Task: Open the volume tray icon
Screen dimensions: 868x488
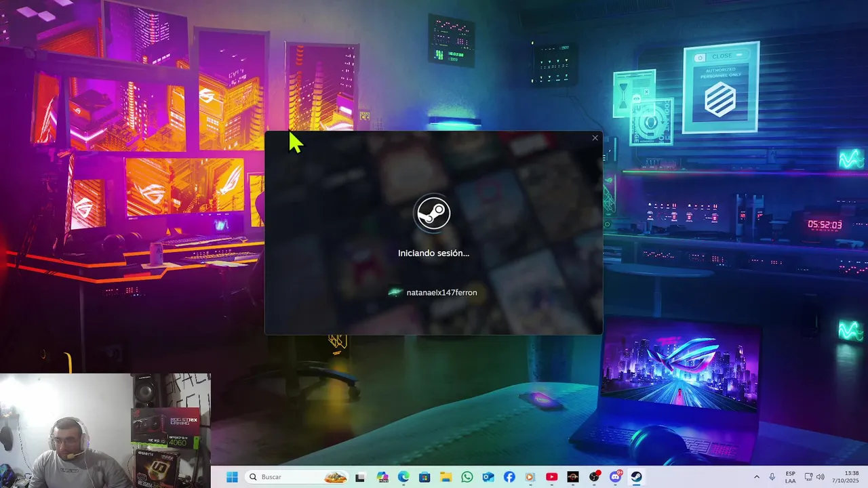Action: tap(821, 477)
